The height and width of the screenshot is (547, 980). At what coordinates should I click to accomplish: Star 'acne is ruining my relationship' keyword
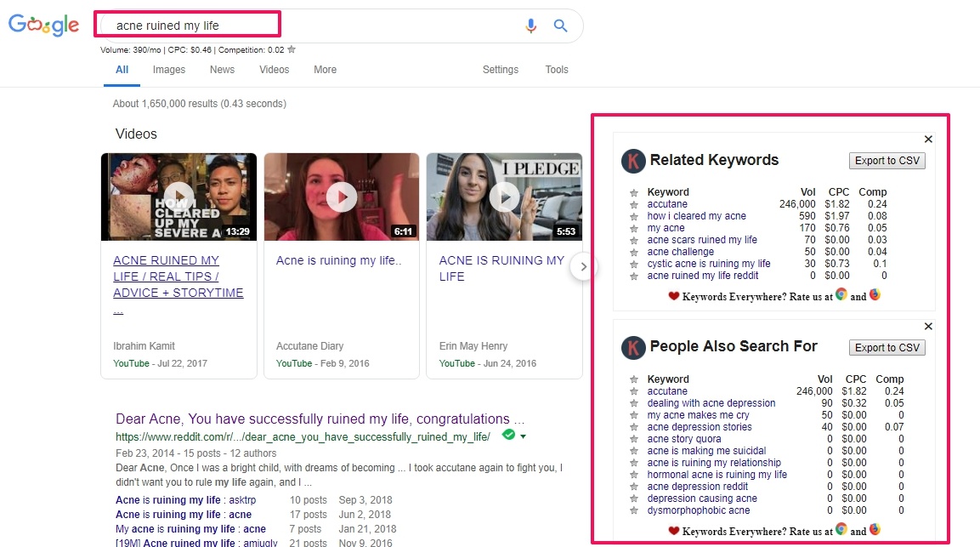tap(634, 463)
